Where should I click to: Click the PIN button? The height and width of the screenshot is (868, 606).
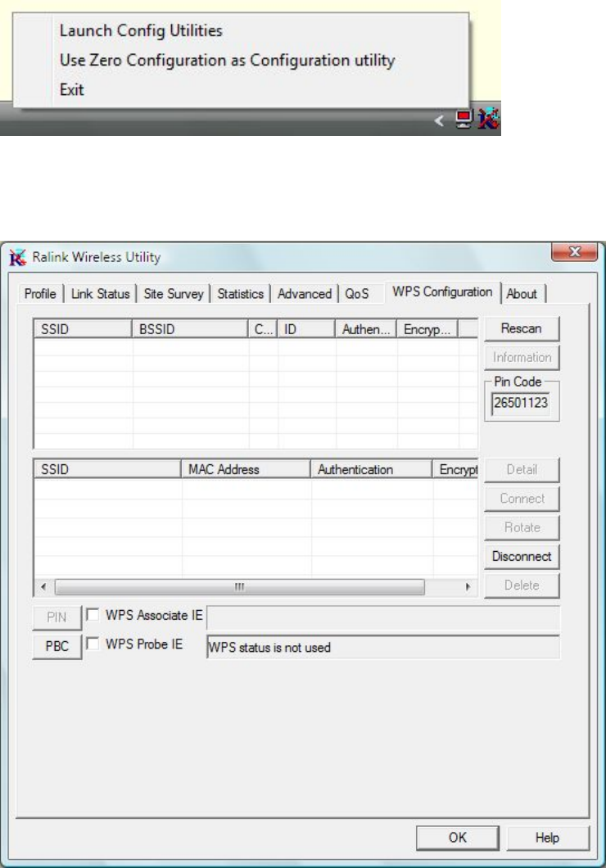click(57, 617)
